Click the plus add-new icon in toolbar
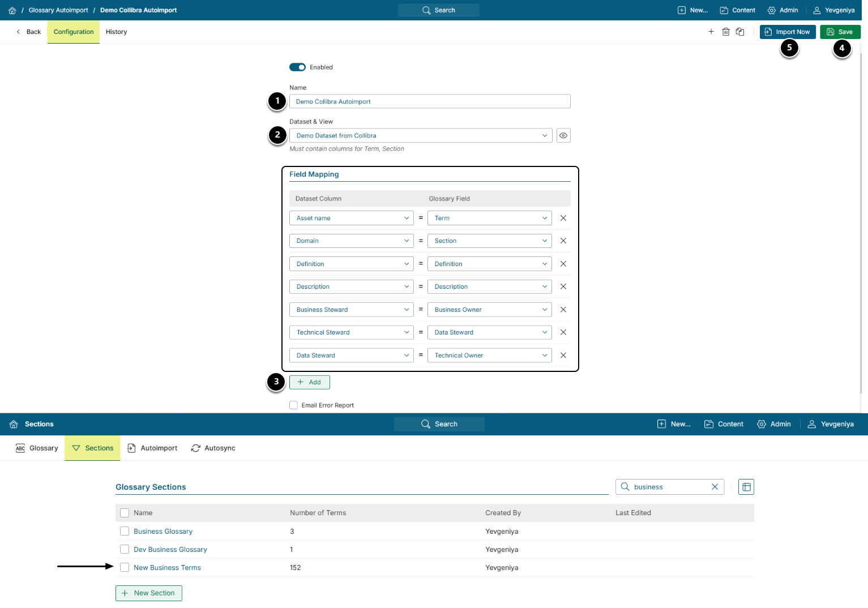 (x=711, y=32)
